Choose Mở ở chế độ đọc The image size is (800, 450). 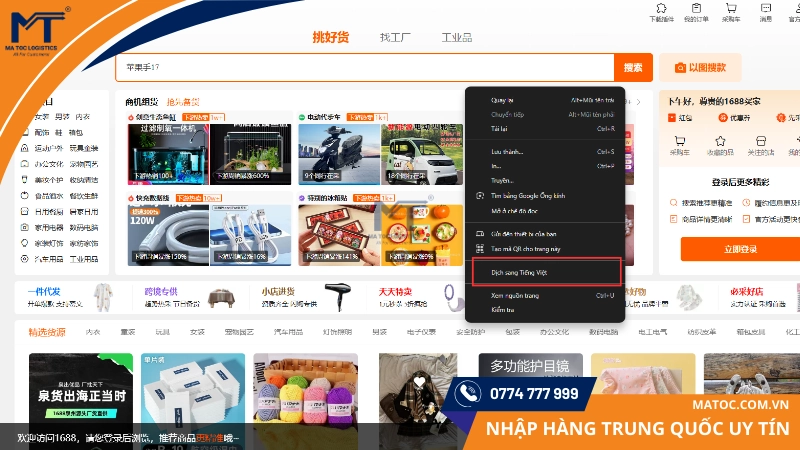pyautogui.click(x=545, y=211)
